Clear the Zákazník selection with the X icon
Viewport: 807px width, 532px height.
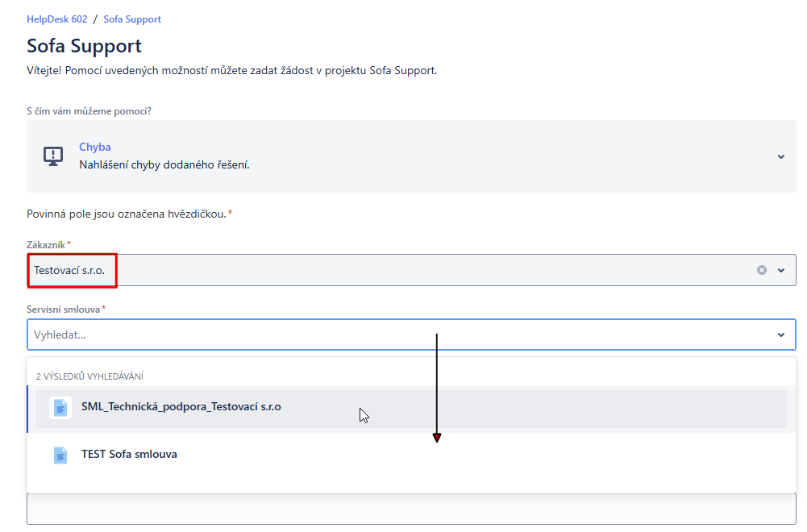[761, 270]
